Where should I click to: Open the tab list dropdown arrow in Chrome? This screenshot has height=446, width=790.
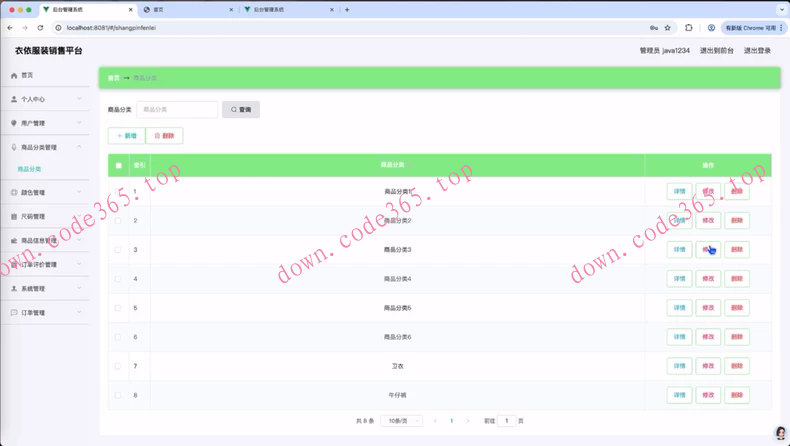(x=782, y=10)
